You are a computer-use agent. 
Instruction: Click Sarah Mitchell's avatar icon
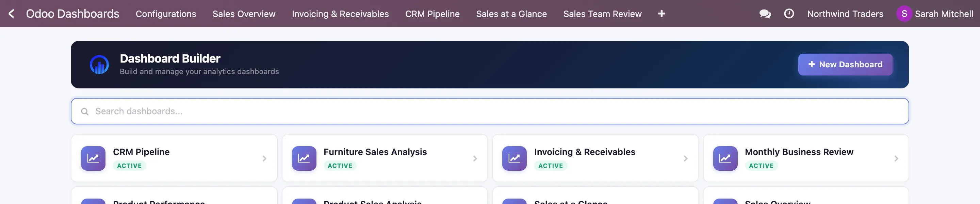pyautogui.click(x=904, y=14)
